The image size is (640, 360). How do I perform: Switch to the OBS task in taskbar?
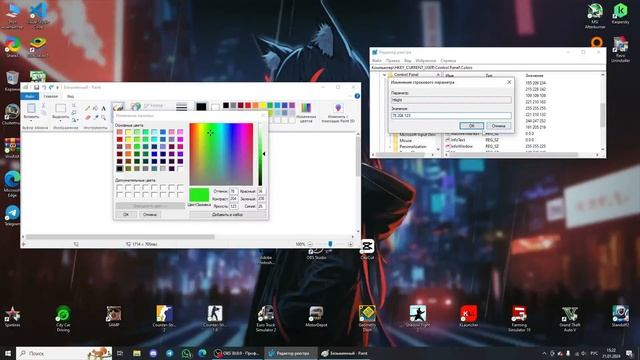point(238,353)
